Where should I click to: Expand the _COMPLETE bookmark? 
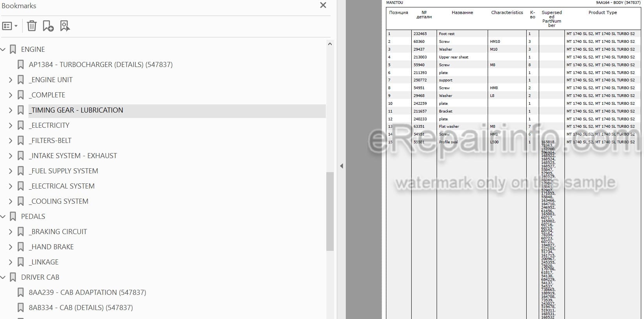click(x=11, y=95)
